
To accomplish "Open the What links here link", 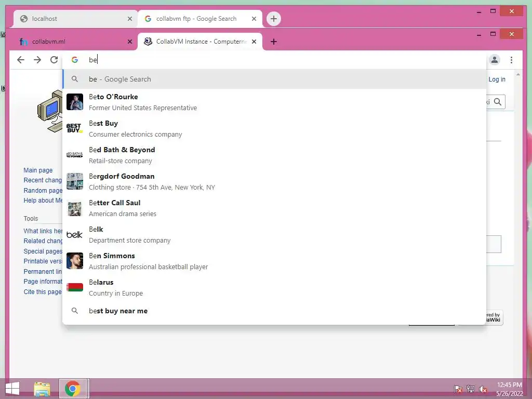I will click(43, 231).
